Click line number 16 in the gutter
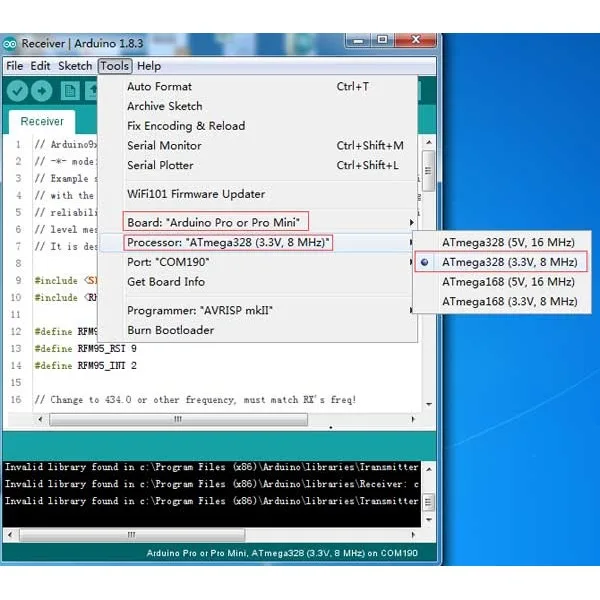The width and height of the screenshot is (600, 600). point(16,400)
